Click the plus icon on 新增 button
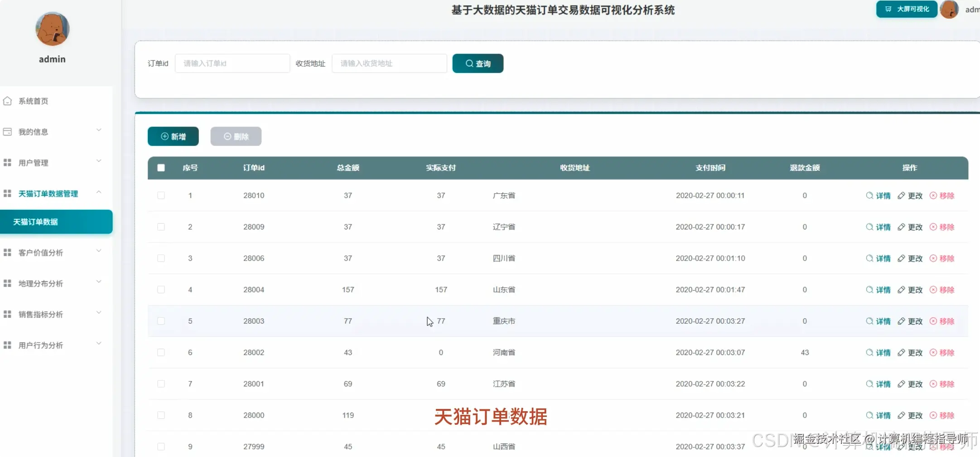980x457 pixels. click(x=164, y=136)
